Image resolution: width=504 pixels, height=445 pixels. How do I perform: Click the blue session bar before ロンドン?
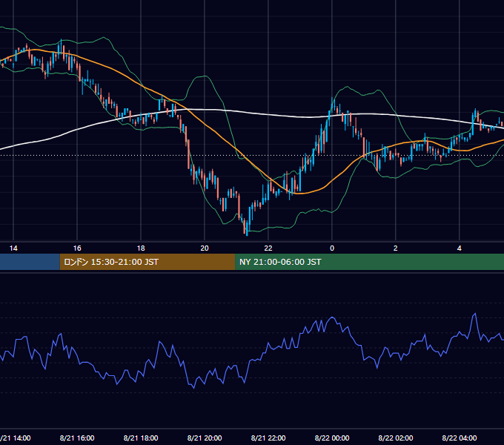coord(30,262)
